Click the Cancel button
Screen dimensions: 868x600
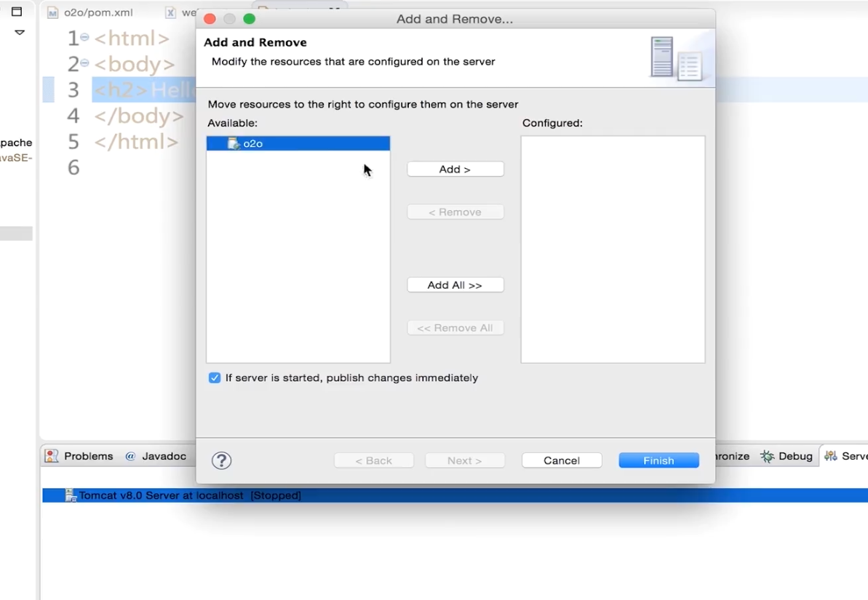click(x=561, y=460)
